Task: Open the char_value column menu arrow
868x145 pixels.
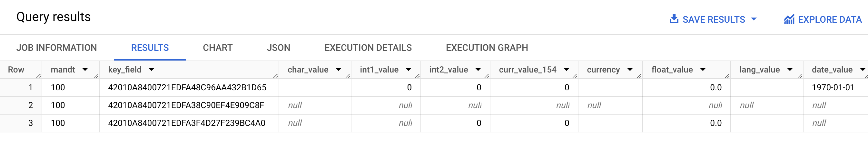Action: (x=339, y=70)
